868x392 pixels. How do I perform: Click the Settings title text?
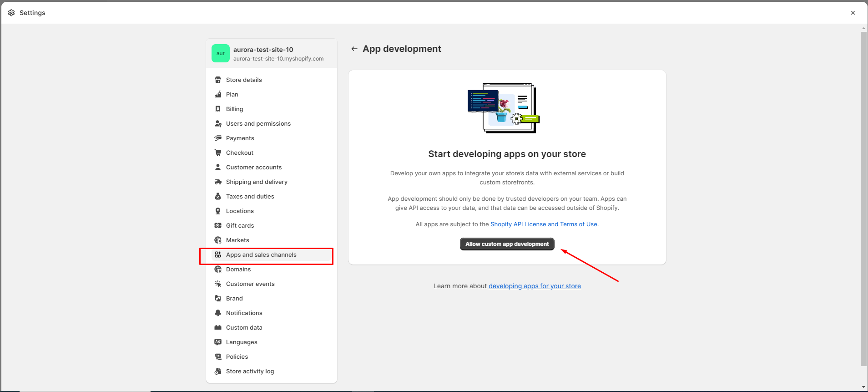pos(32,13)
